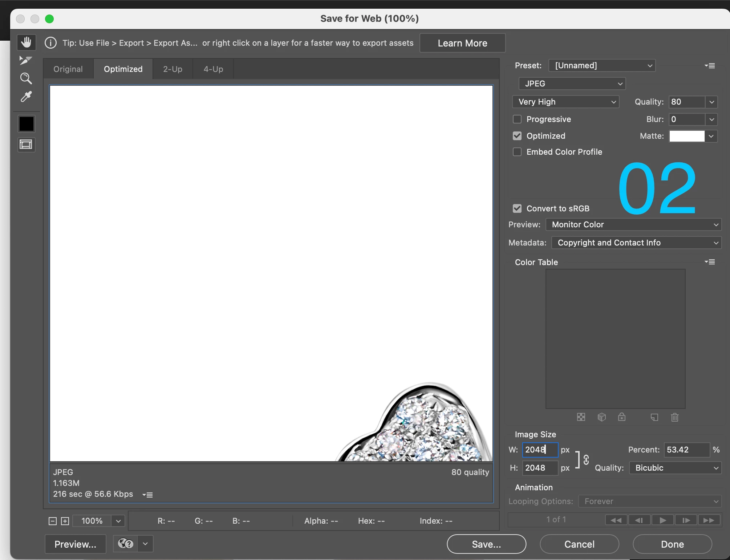Select the Slice Select tool
Screen dimensions: 730x560
(x=26, y=60)
